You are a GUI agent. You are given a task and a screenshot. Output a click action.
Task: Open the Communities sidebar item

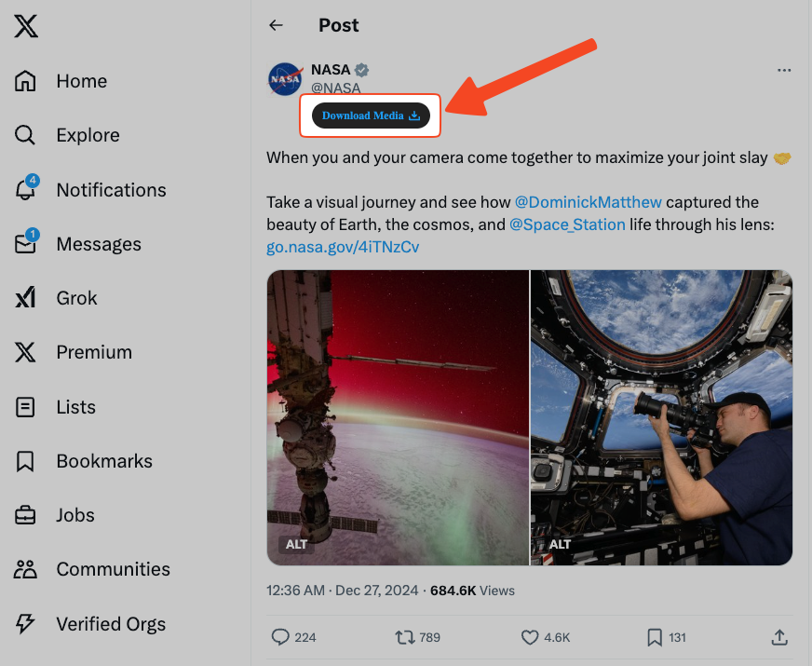pos(113,569)
